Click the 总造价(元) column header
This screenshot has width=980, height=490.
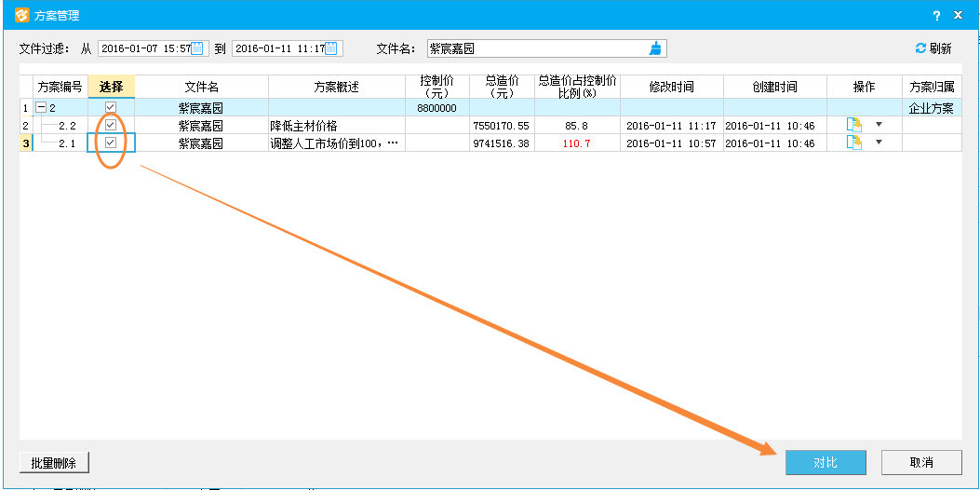(x=502, y=87)
